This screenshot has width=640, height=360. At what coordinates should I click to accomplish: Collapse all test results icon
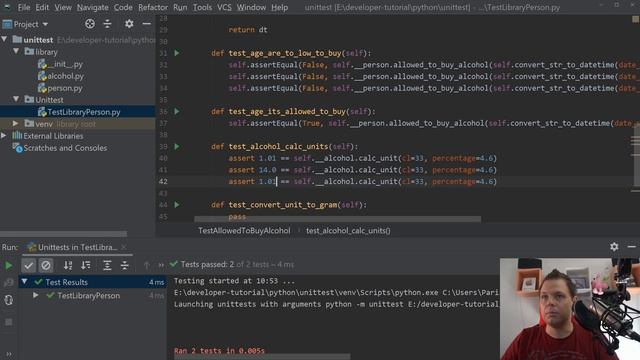point(125,266)
